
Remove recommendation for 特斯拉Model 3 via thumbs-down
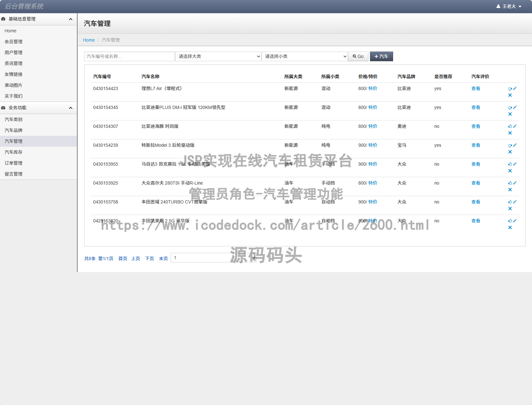tap(510, 145)
